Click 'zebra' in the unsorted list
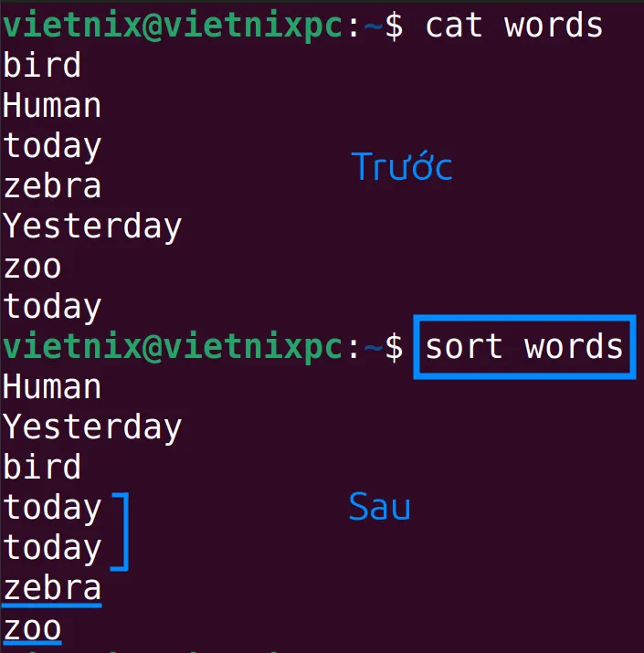The height and width of the screenshot is (653, 644). 52,186
